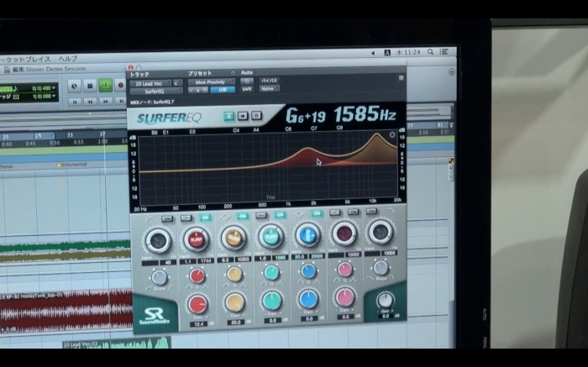This screenshot has width=588, height=367.
Task: Click the Fast Forward transport button
Action: (106, 102)
